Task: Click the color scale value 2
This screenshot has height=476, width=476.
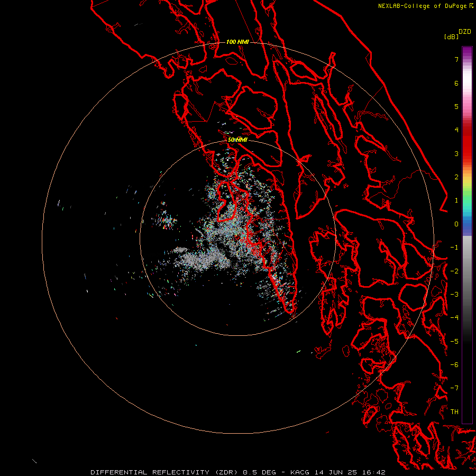Action: 456,177
